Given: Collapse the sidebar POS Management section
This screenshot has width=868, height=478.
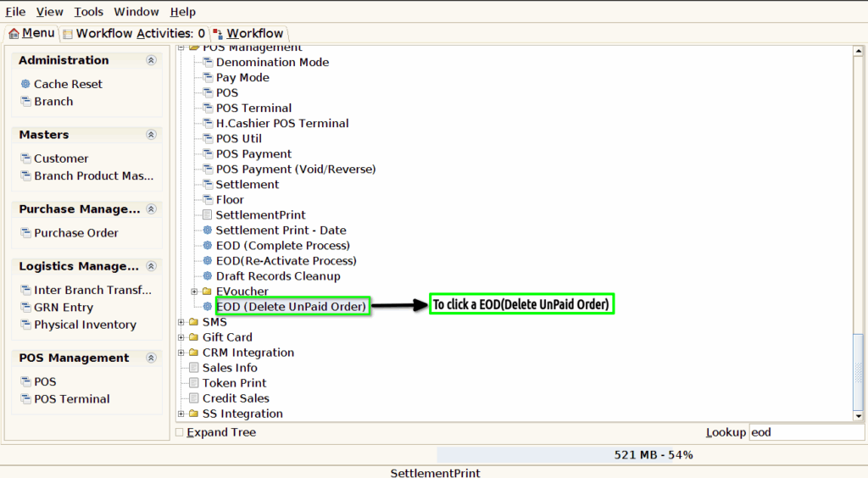Looking at the screenshot, I should click(151, 358).
